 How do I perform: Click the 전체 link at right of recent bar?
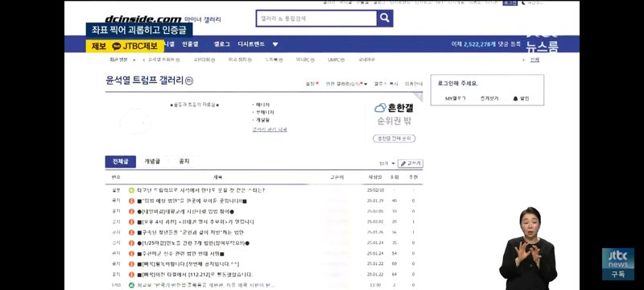535,60
